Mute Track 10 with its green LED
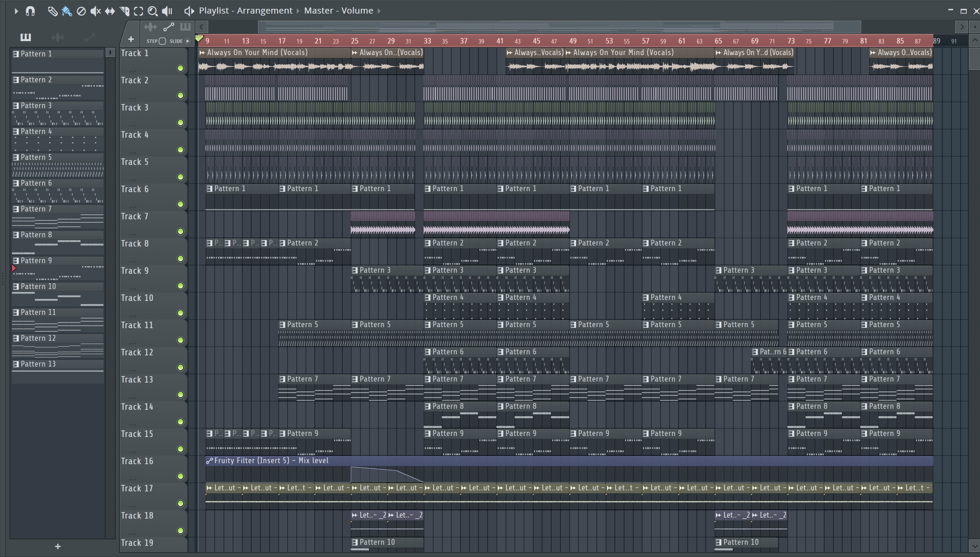Image resolution: width=980 pixels, height=557 pixels. tap(181, 313)
